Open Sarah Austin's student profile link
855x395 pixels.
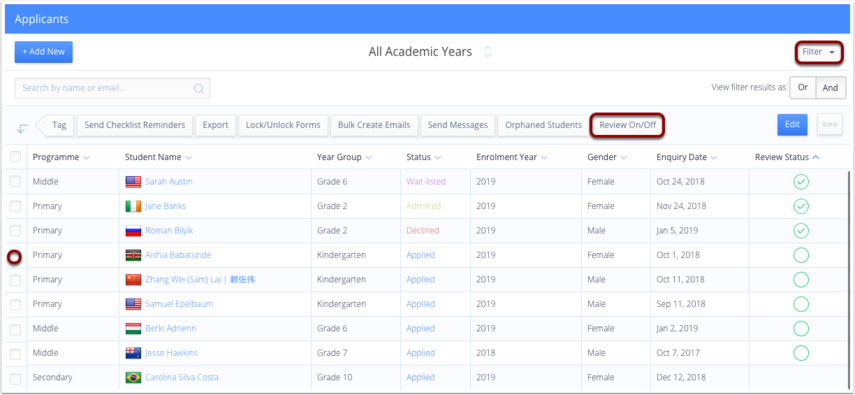168,182
